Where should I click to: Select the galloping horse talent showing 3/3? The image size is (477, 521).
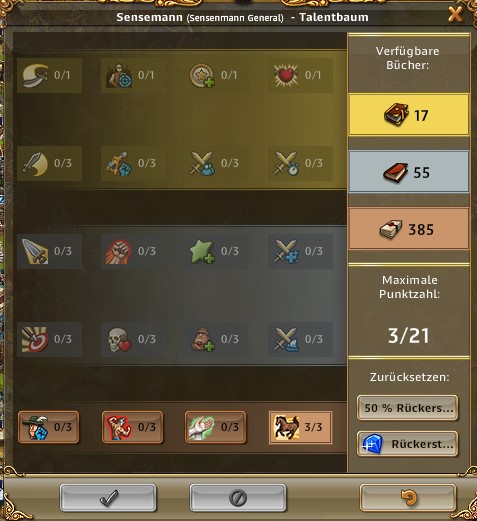click(x=300, y=427)
